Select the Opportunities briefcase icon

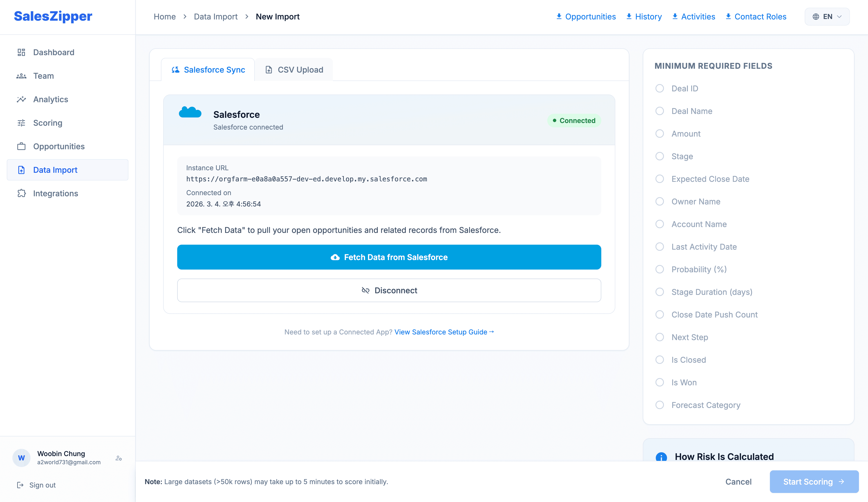[x=21, y=146]
